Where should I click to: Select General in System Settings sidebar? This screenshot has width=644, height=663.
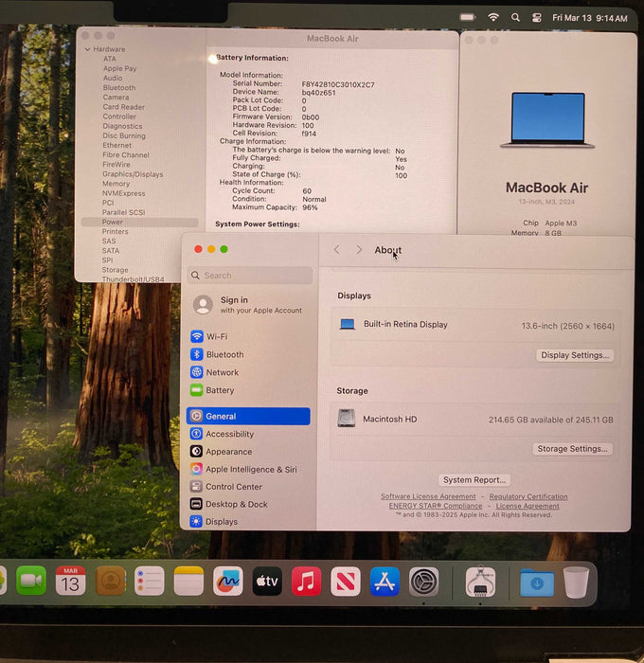[248, 416]
